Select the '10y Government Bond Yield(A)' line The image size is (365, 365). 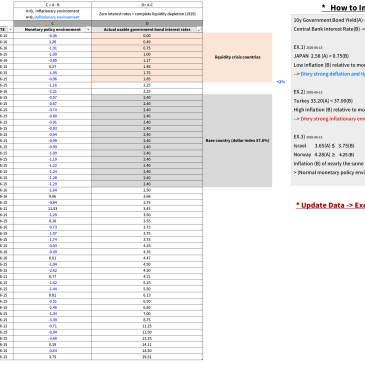329,20
